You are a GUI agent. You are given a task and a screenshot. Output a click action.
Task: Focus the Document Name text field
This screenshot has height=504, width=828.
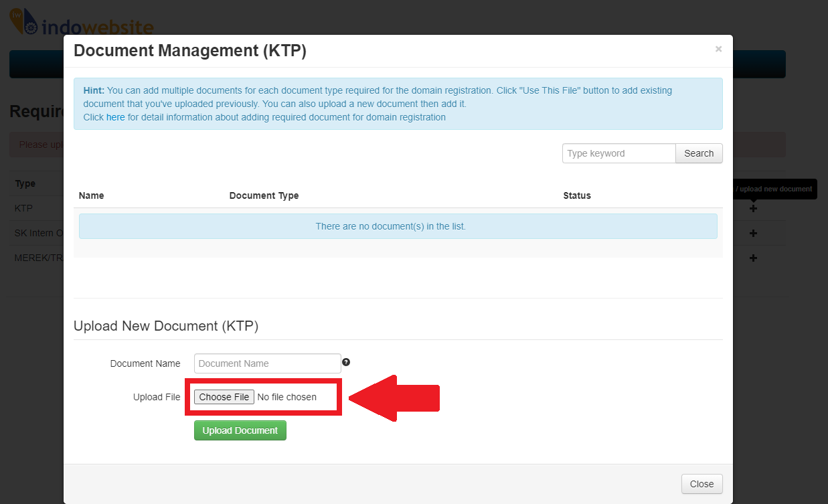click(x=267, y=363)
